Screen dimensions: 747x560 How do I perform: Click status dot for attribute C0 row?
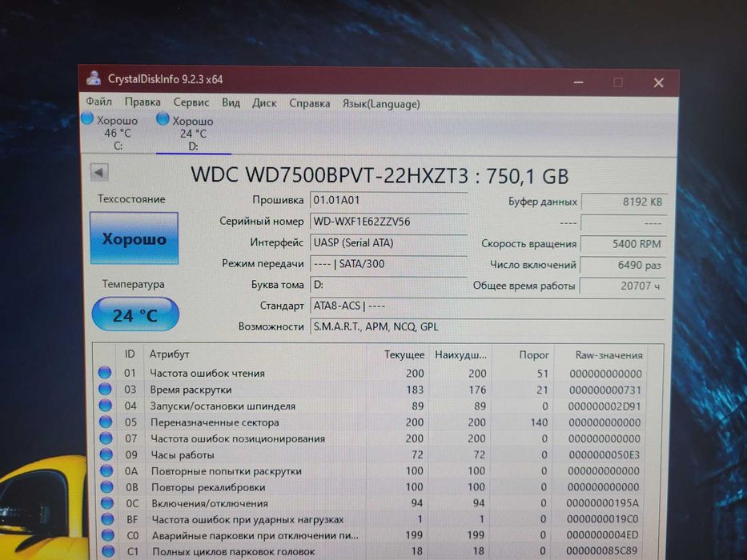pos(109,535)
